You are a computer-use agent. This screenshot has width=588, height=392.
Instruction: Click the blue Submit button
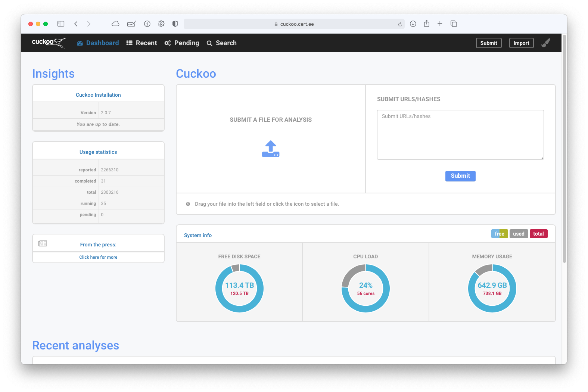click(x=460, y=176)
